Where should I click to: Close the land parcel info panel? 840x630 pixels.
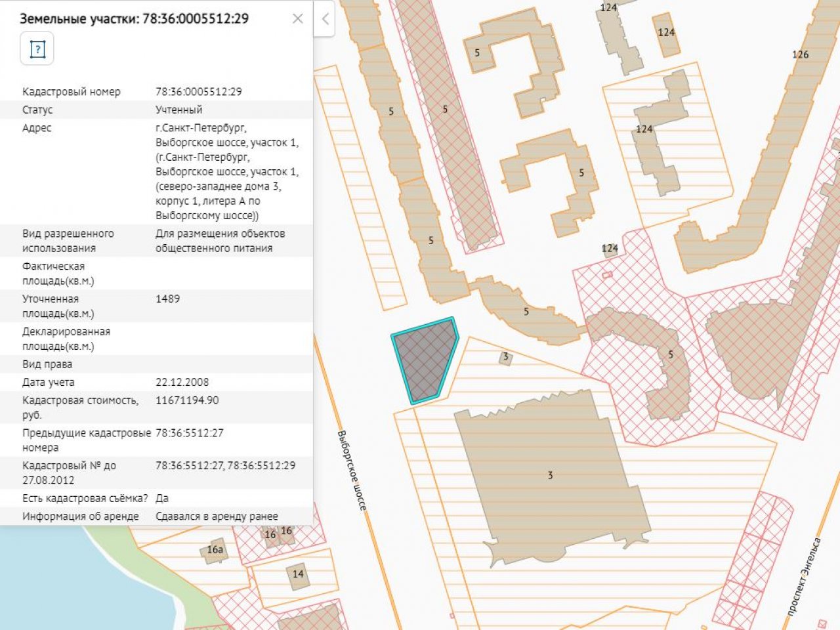click(297, 18)
